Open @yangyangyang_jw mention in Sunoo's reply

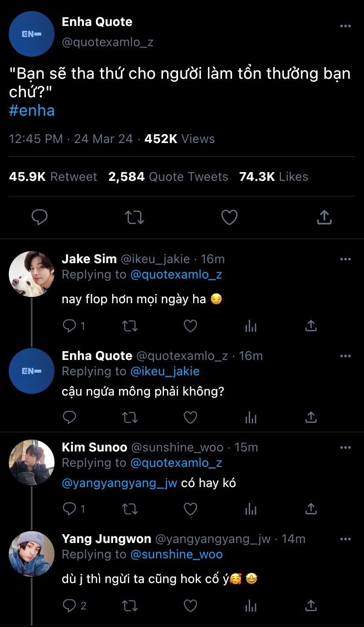click(x=120, y=483)
